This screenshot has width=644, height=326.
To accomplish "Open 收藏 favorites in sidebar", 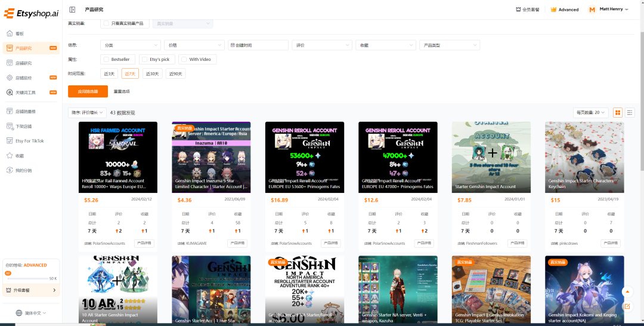I will [31, 156].
